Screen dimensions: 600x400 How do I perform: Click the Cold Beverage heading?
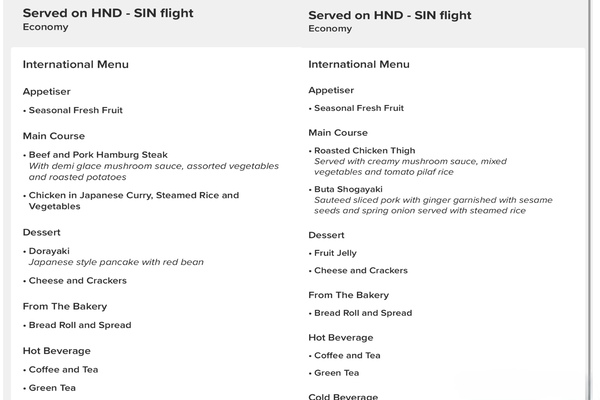(x=342, y=396)
